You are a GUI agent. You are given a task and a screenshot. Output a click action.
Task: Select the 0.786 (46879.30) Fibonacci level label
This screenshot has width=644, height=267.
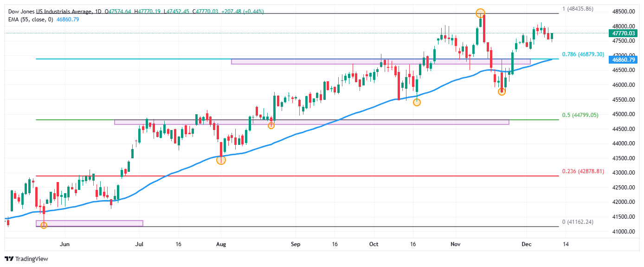(x=583, y=54)
